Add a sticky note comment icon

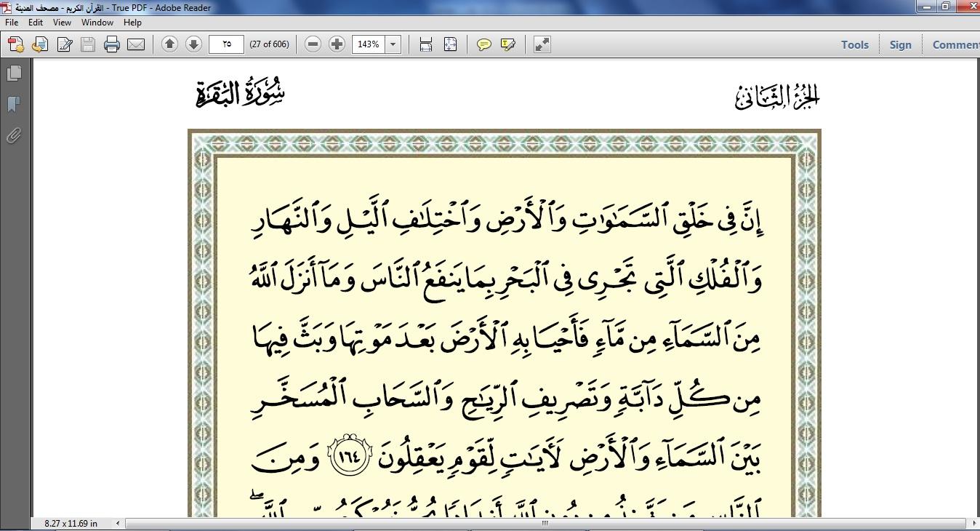tap(483, 44)
